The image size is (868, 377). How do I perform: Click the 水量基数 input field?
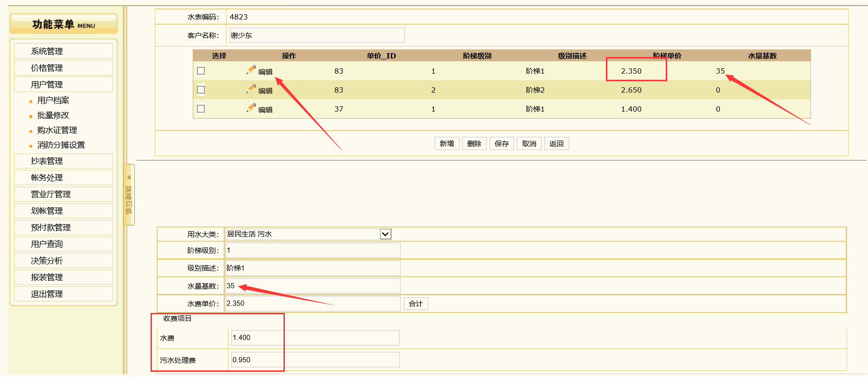[x=312, y=286]
